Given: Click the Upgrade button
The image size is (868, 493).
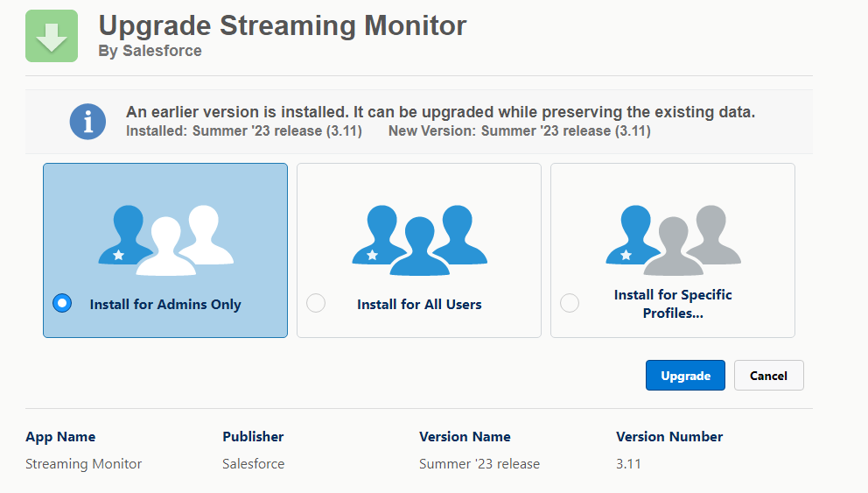Looking at the screenshot, I should (x=685, y=376).
